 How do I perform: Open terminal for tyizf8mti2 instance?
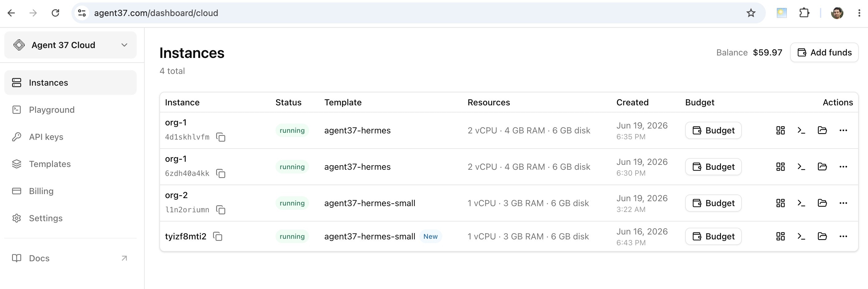801,236
